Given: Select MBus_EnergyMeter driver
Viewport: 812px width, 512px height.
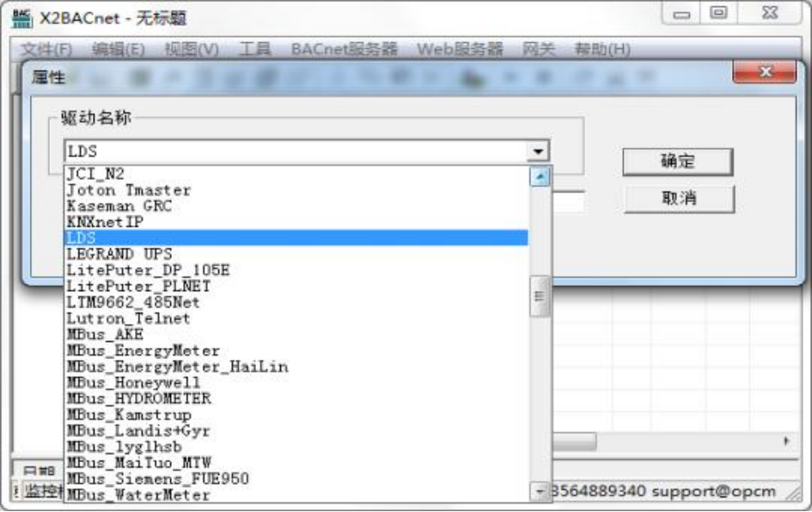Looking at the screenshot, I should tap(296, 350).
